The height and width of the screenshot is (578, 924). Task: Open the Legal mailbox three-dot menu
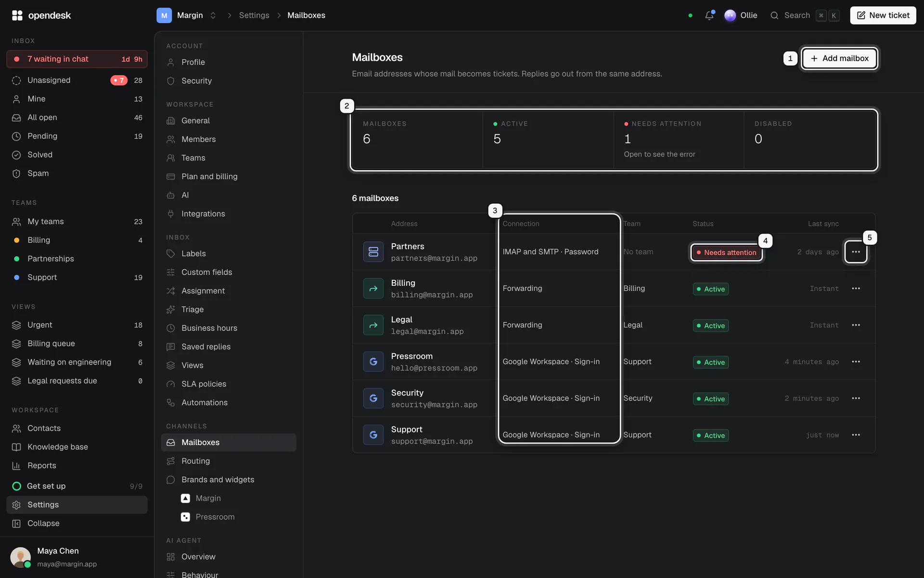[856, 325]
